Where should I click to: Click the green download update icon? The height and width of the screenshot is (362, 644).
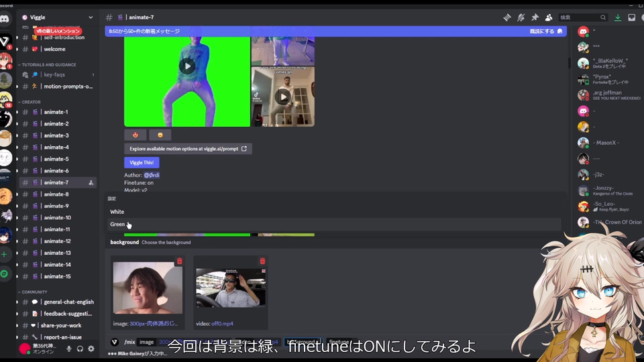coord(618,17)
